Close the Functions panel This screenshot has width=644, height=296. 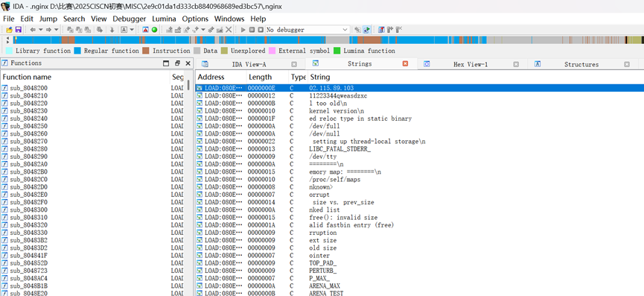click(x=188, y=63)
